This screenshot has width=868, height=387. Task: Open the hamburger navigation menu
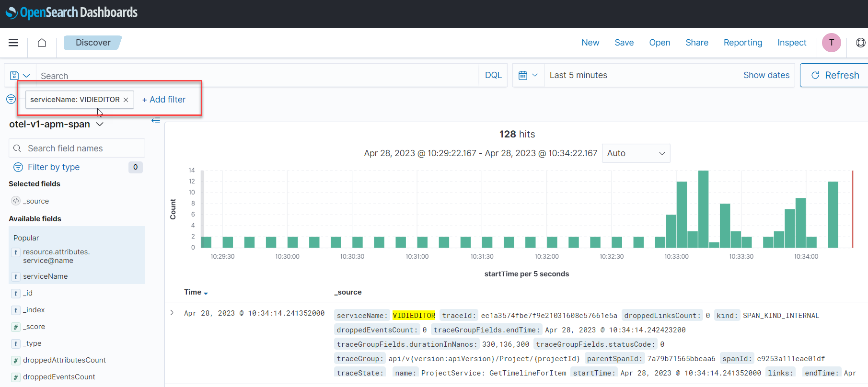(13, 43)
